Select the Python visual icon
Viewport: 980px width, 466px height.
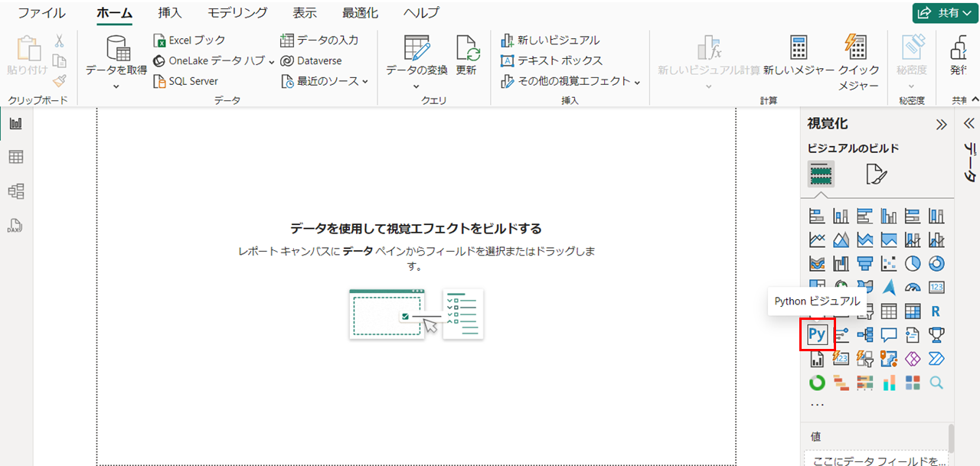[817, 334]
